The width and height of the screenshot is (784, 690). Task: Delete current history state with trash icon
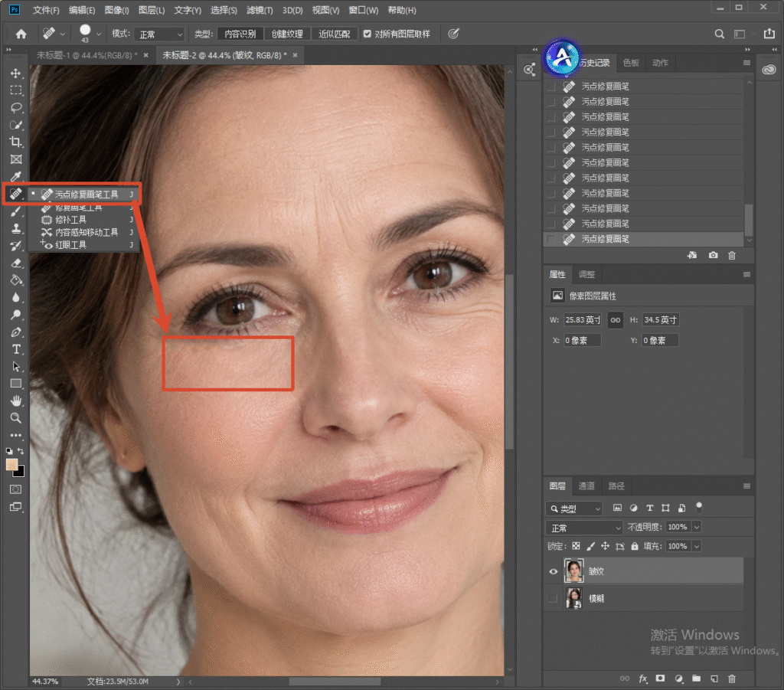732,256
